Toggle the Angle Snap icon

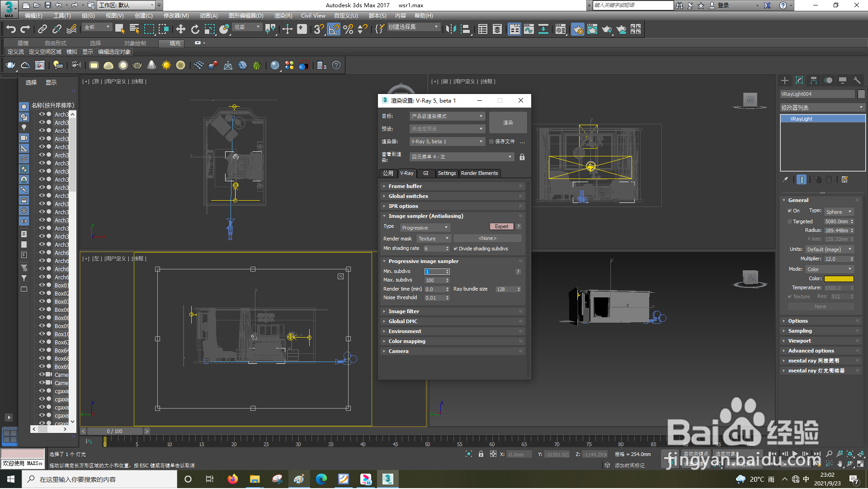coord(334,29)
